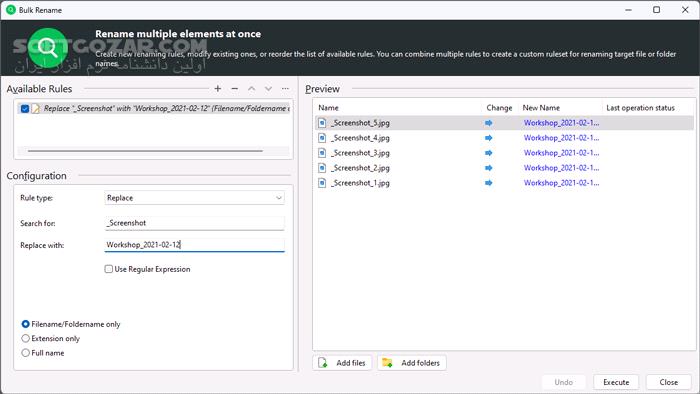Select _Screenshot_3.jpg file name
Screen dimensions: 700x394
click(360, 153)
